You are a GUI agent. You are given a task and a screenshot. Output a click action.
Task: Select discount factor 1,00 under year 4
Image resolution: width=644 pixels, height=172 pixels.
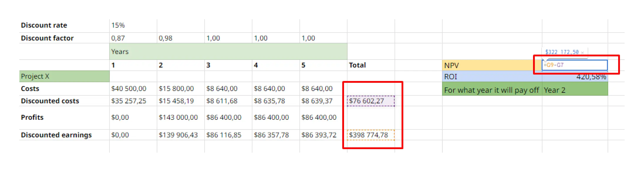(276, 38)
